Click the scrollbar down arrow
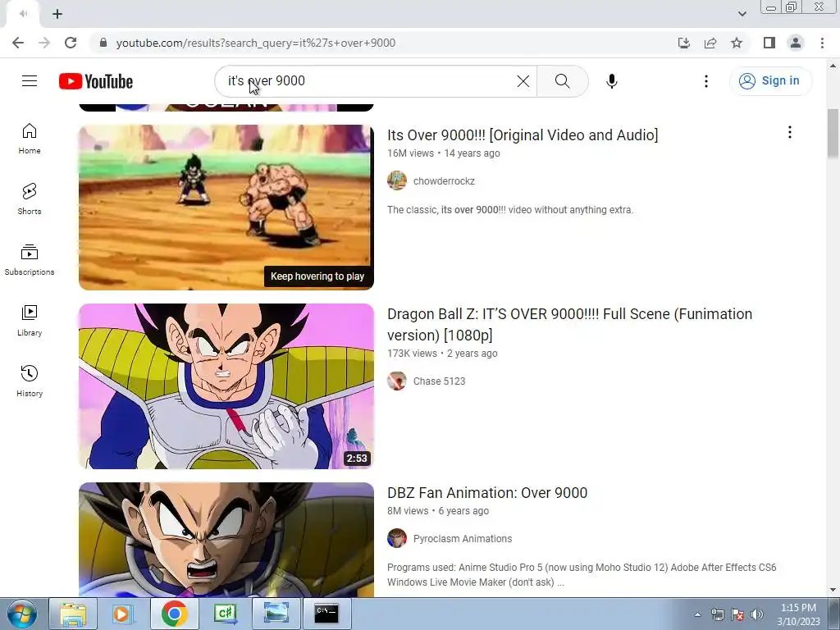 833,591
